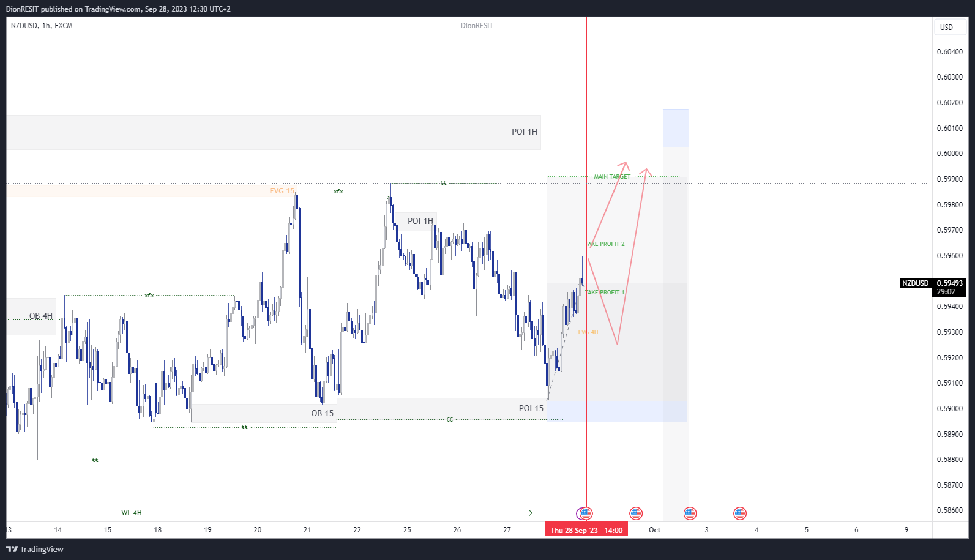
Task: Click the 0.60000 price scale level
Action: (x=950, y=154)
